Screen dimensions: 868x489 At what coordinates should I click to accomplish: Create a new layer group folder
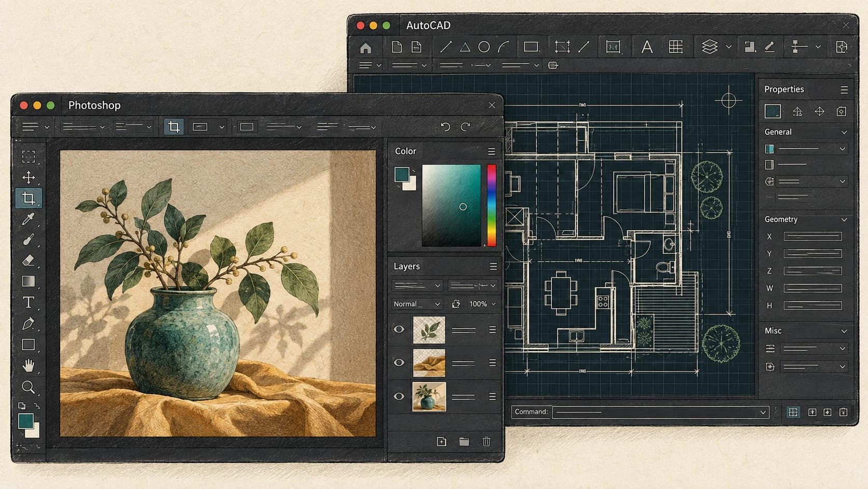(x=464, y=442)
